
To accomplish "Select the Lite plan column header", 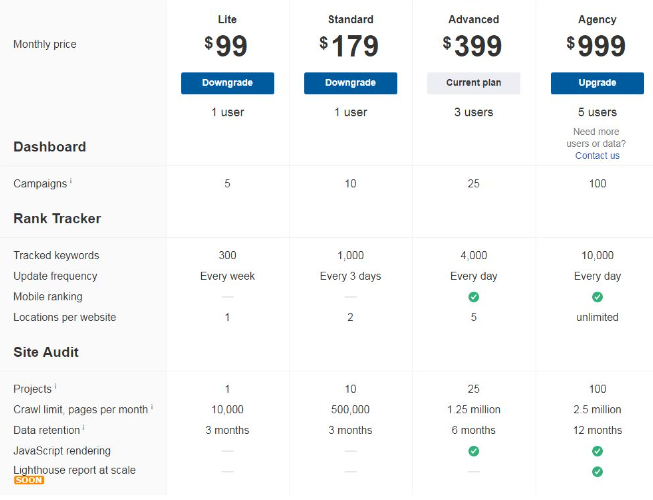I will point(227,19).
